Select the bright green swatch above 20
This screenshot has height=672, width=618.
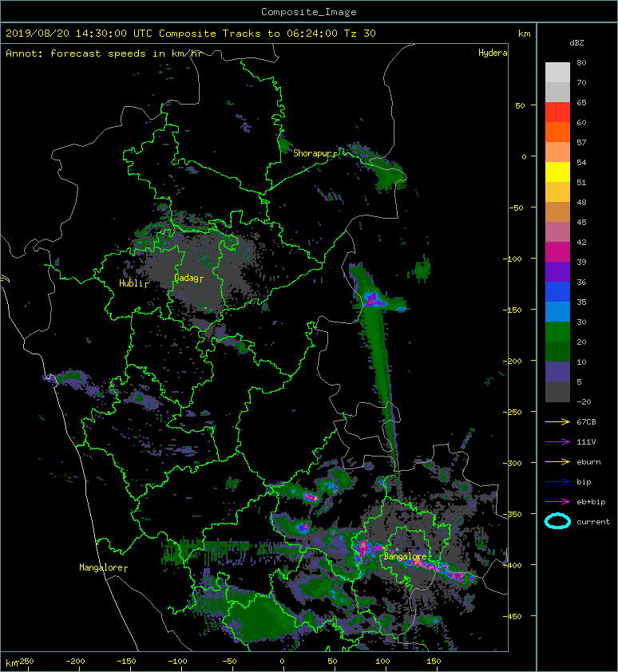[x=557, y=332]
